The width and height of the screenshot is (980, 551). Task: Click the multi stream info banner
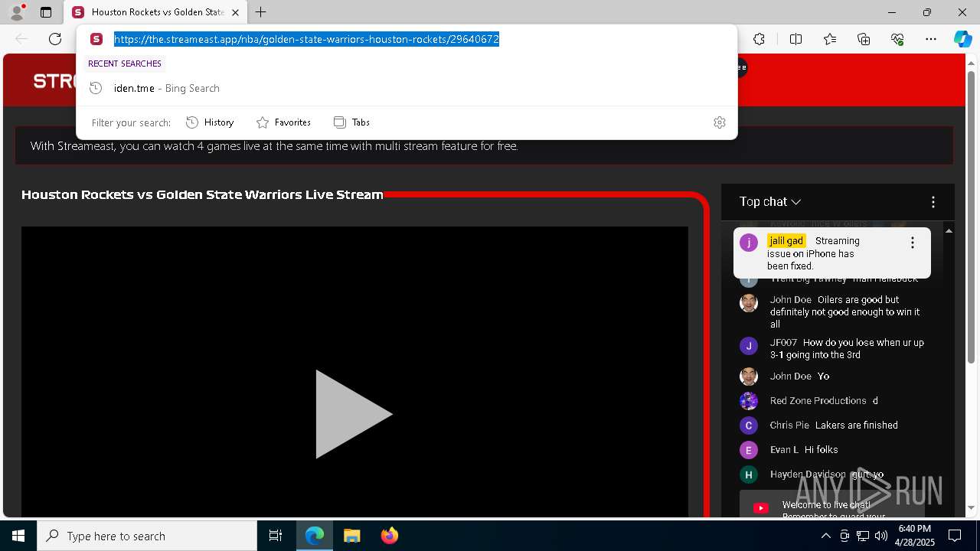485,145
